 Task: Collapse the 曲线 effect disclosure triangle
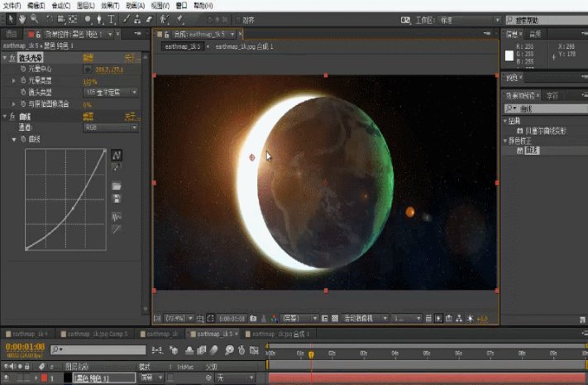pos(5,117)
